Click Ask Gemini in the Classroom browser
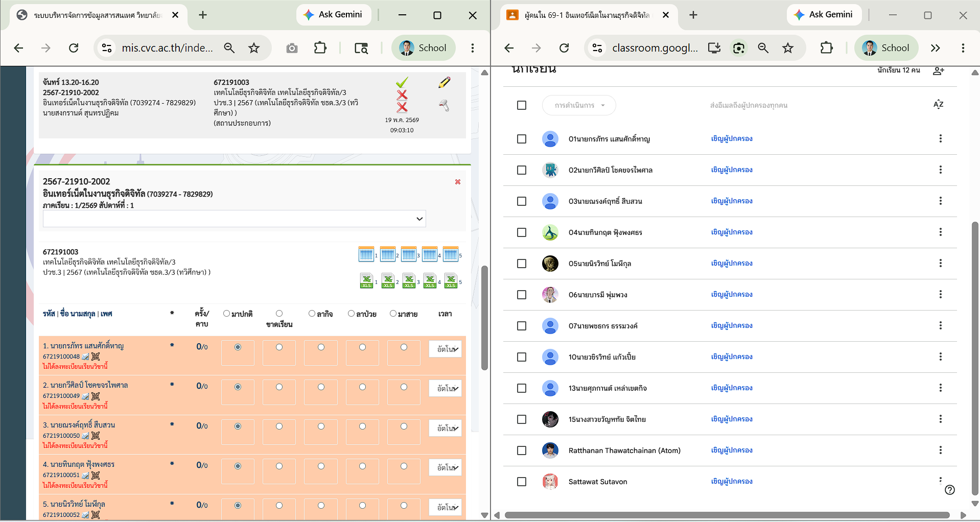This screenshot has height=522, width=980. pyautogui.click(x=824, y=15)
